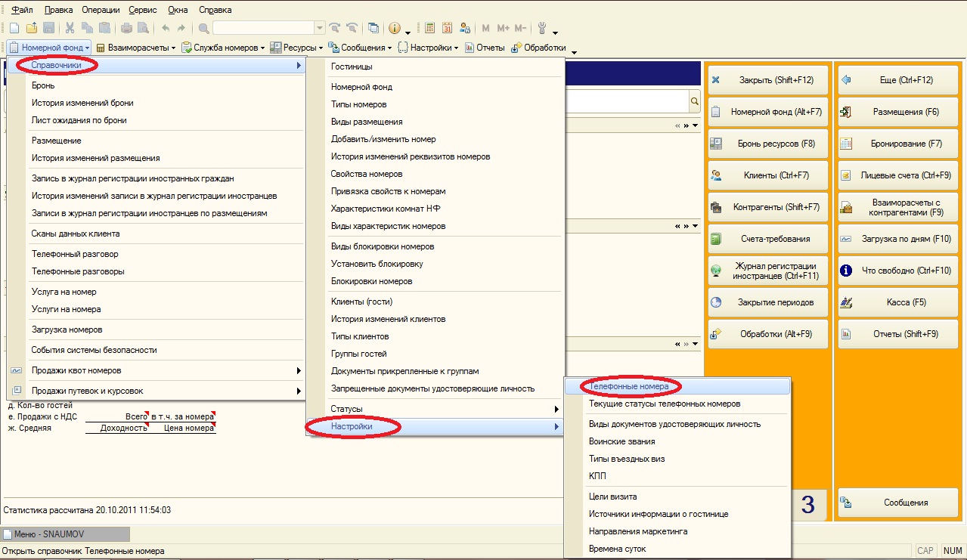Click the Cut scissors toolbar icon

coord(70,29)
